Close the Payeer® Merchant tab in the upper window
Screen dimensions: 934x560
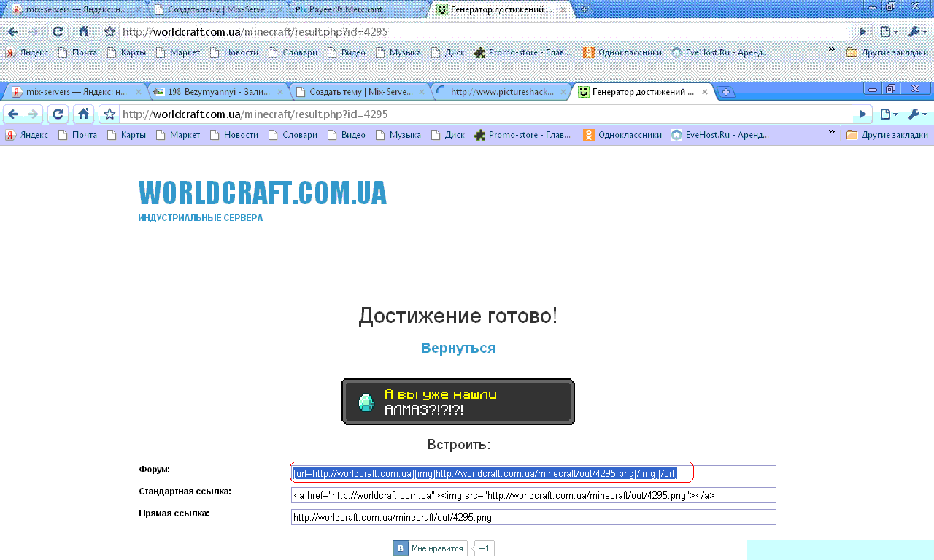(x=422, y=9)
